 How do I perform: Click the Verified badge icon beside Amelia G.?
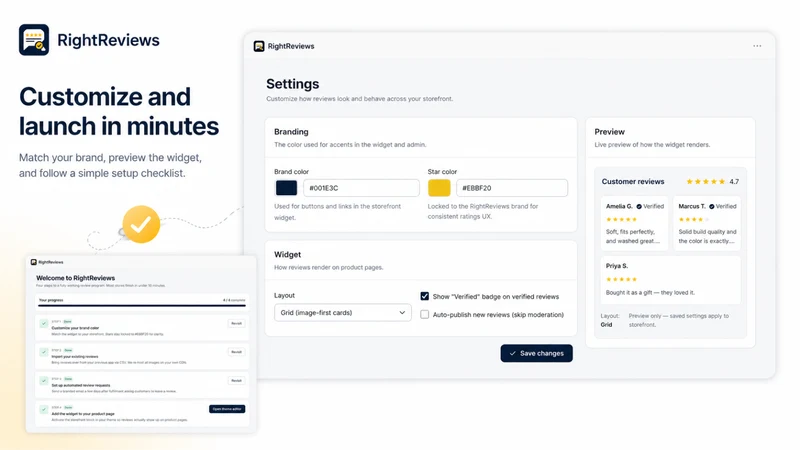click(639, 207)
